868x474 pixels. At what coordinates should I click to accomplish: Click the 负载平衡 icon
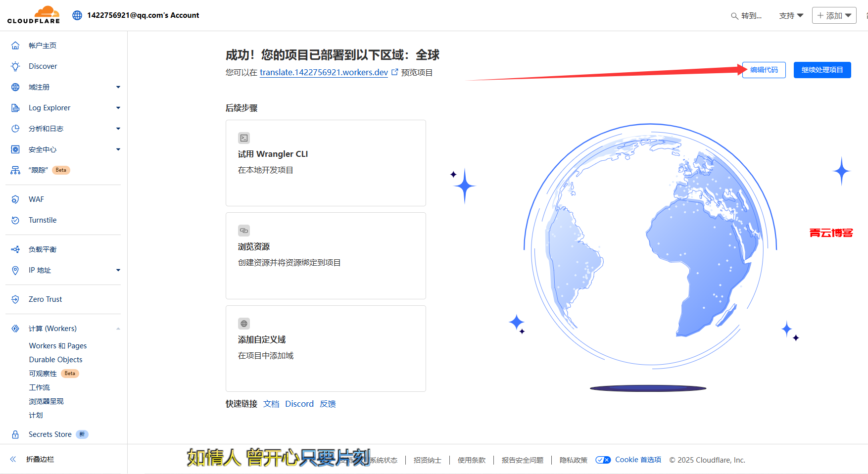coord(15,249)
